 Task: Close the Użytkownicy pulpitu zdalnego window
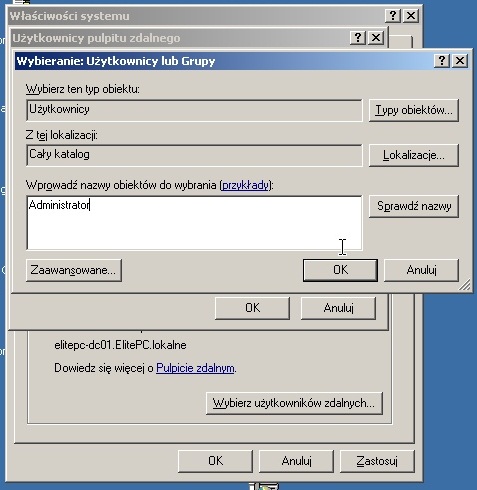click(376, 37)
